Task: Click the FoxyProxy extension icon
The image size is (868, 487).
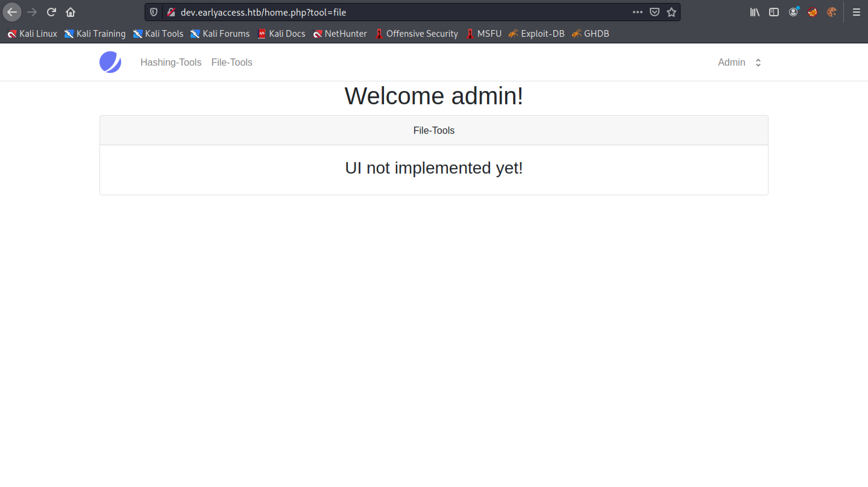Action: (x=813, y=12)
